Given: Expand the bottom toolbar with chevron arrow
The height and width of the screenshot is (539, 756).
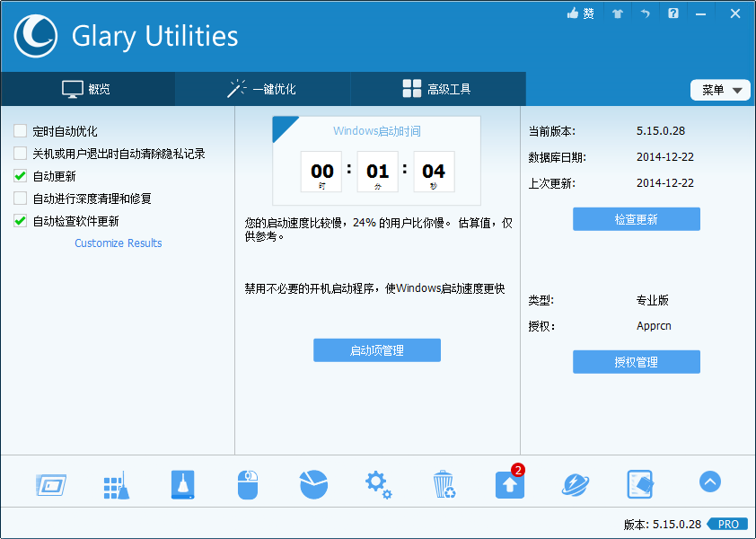Looking at the screenshot, I should click(709, 482).
